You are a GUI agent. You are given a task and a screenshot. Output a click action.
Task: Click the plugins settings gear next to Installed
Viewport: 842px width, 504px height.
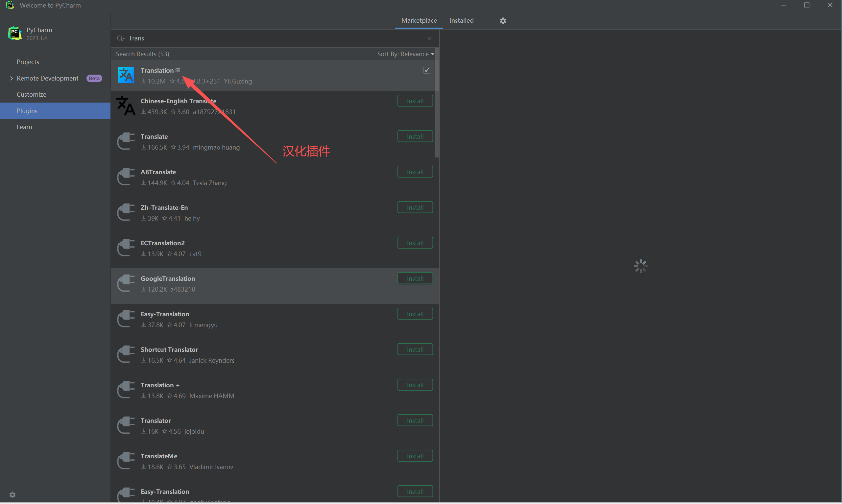click(x=503, y=21)
